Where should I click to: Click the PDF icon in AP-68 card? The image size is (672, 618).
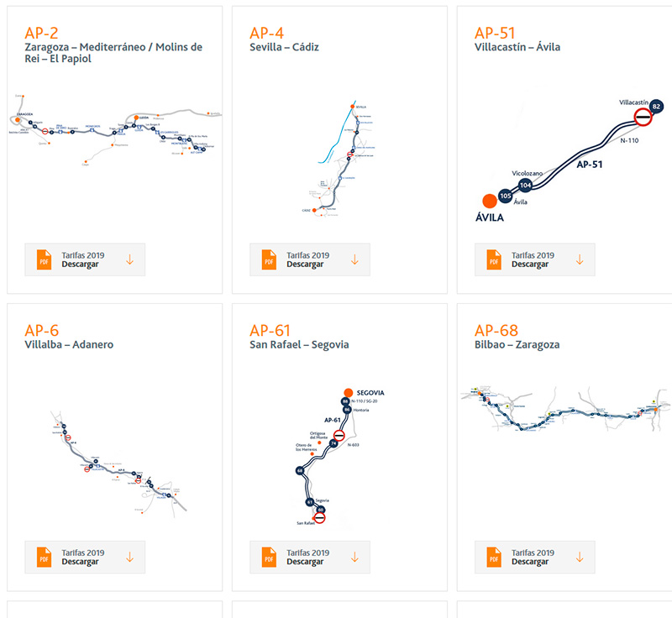point(494,557)
